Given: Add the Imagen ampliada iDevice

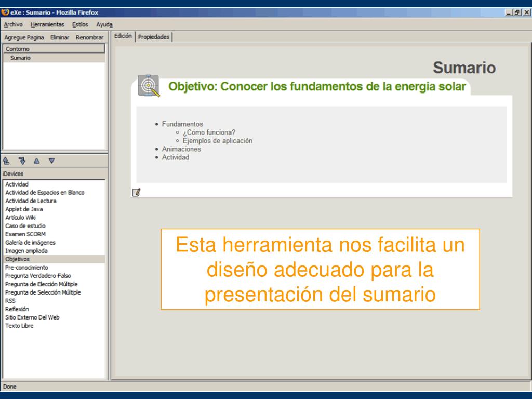Looking at the screenshot, I should point(54,251).
